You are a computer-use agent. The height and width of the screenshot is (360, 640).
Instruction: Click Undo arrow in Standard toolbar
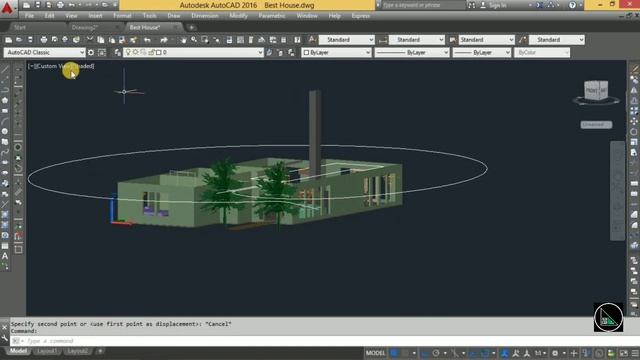[x=147, y=40]
